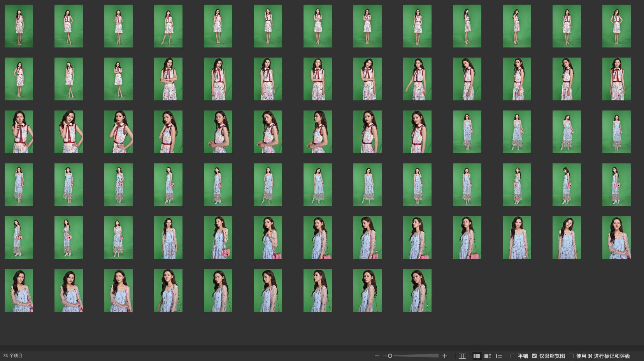The image size is (644, 361).
Task: Switch to list view layout
Action: click(499, 356)
